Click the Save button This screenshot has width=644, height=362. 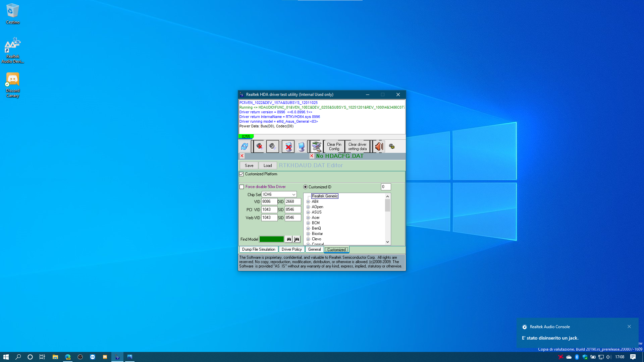(x=249, y=166)
